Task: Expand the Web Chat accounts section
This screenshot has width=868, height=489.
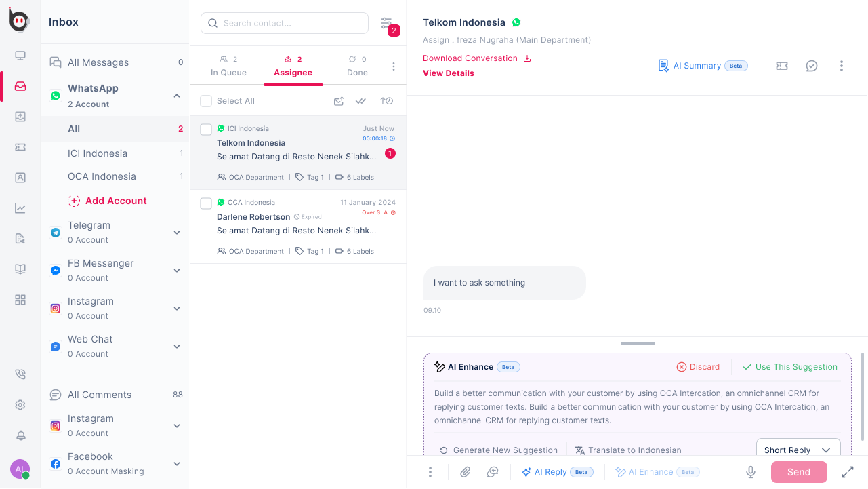Action: coord(177,347)
